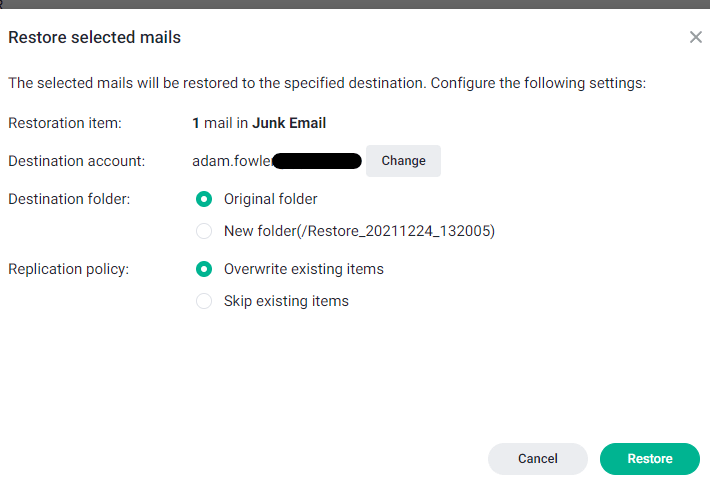Choose the New folder radio option circle
The height and width of the screenshot is (483, 710).
coord(204,231)
